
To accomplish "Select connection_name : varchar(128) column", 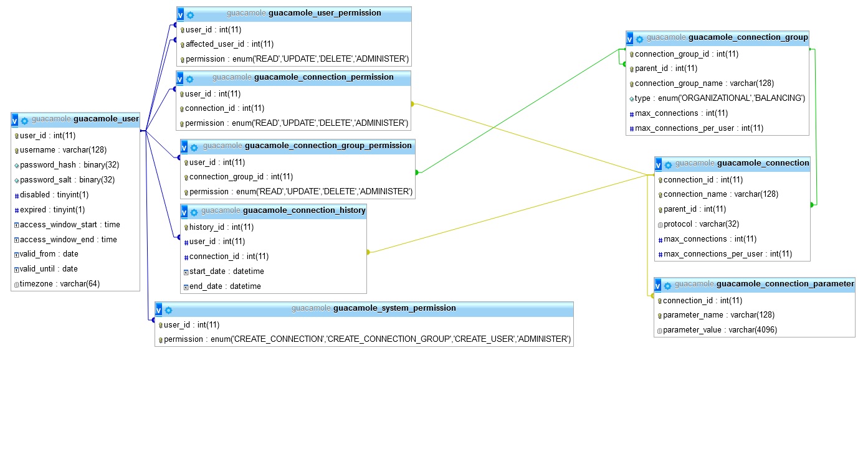I will point(733,194).
